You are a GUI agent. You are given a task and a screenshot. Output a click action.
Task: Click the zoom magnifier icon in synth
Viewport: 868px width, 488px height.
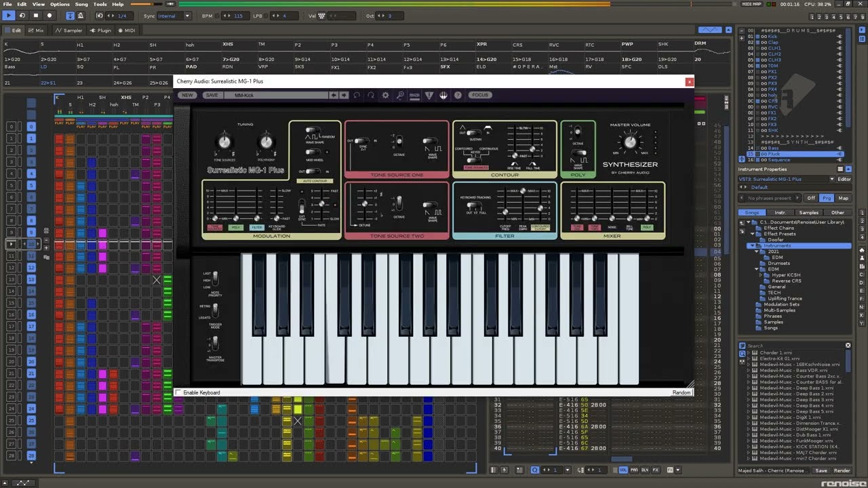[400, 95]
